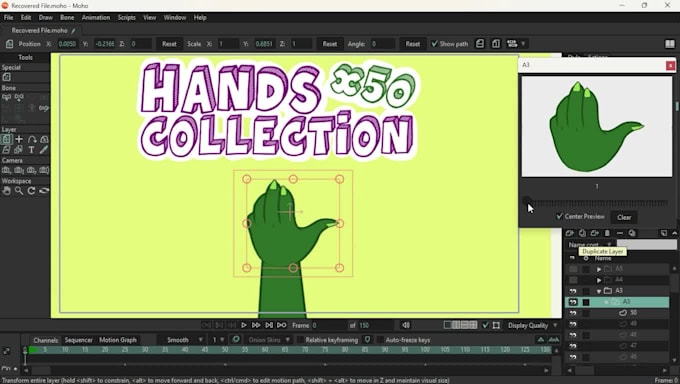Play the animation
The height and width of the screenshot is (384, 680).
(x=244, y=325)
